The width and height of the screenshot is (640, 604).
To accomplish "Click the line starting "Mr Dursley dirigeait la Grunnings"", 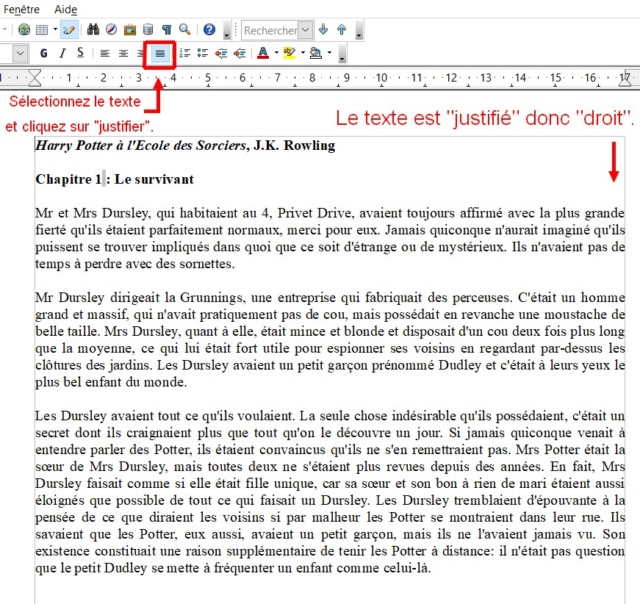I will pyautogui.click(x=330, y=298).
